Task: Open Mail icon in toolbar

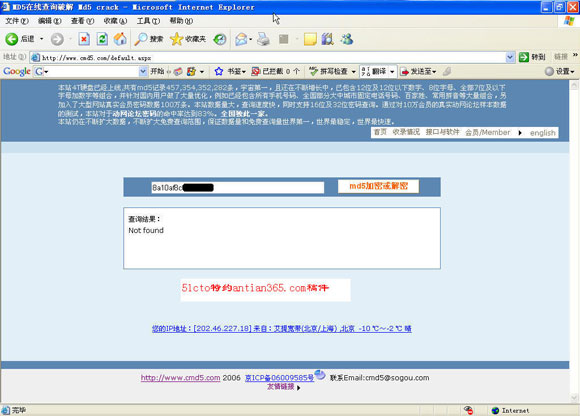Action: point(241,39)
